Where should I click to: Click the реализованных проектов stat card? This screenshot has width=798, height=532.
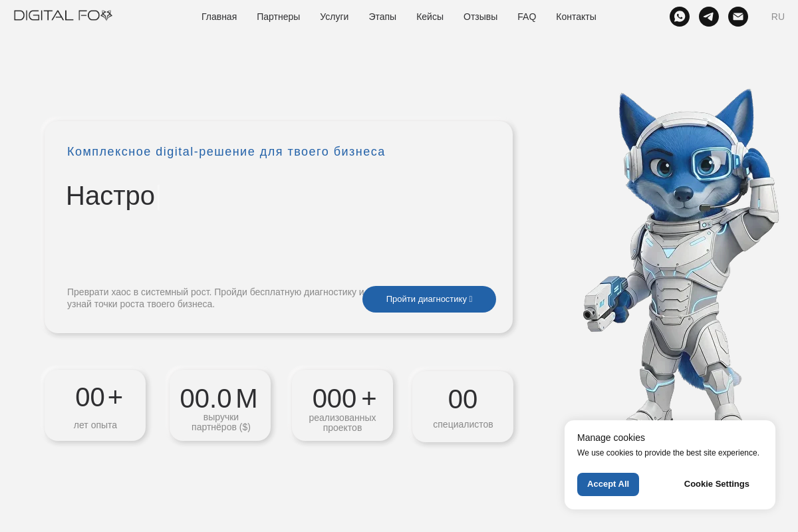tap(342, 405)
